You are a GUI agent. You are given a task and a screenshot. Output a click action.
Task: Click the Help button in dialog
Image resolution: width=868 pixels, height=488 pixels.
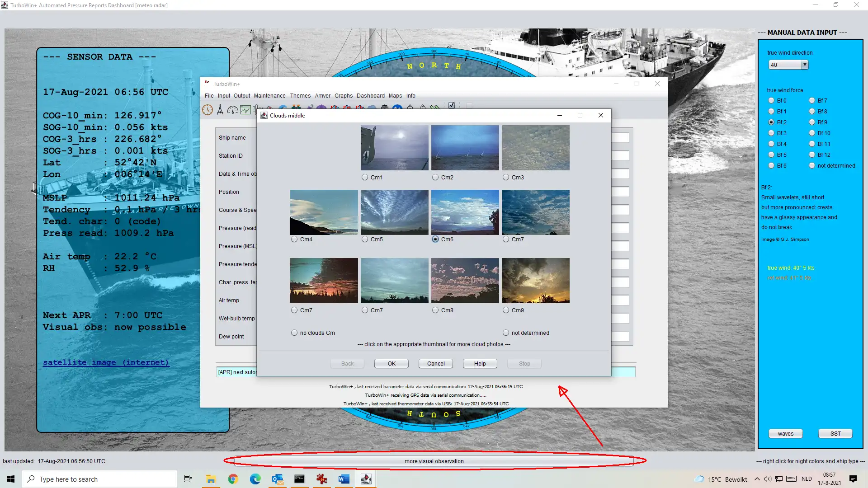pos(480,363)
